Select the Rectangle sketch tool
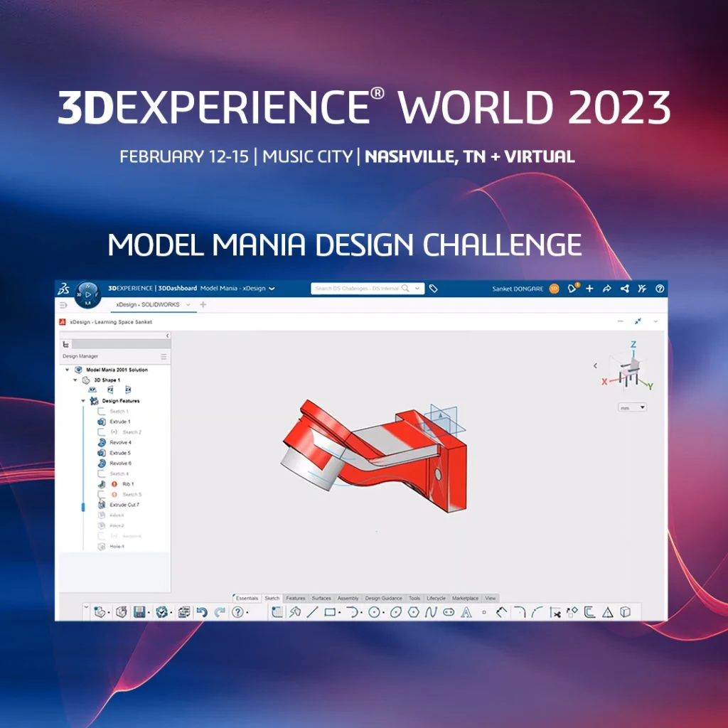The width and height of the screenshot is (728, 728). click(328, 614)
